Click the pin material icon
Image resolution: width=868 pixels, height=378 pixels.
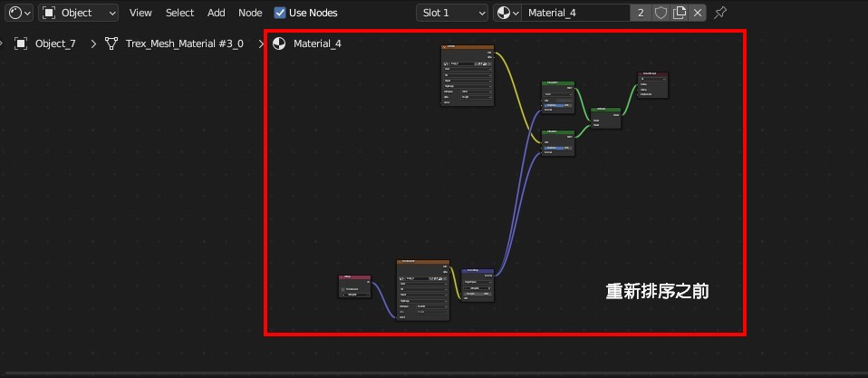tap(720, 13)
